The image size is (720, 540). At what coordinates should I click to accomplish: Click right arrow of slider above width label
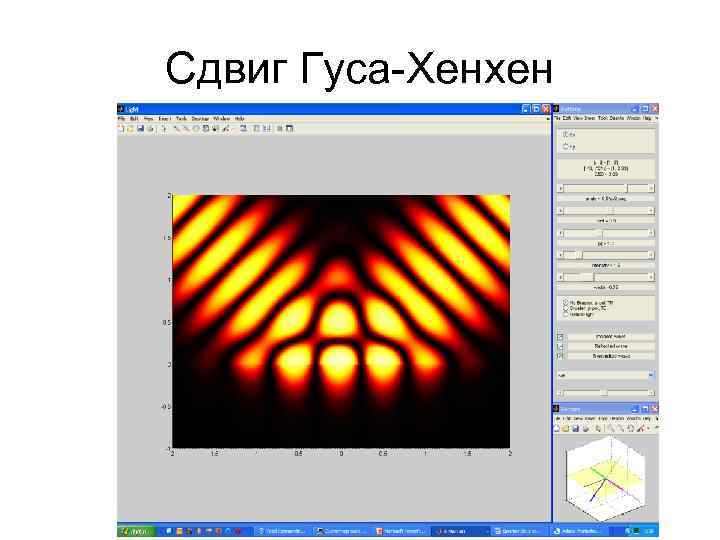[x=651, y=277]
